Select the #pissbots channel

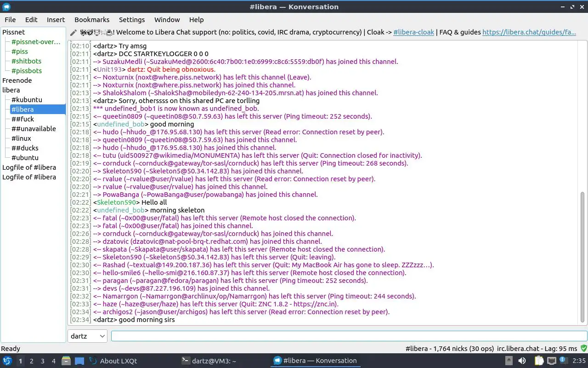pos(27,71)
